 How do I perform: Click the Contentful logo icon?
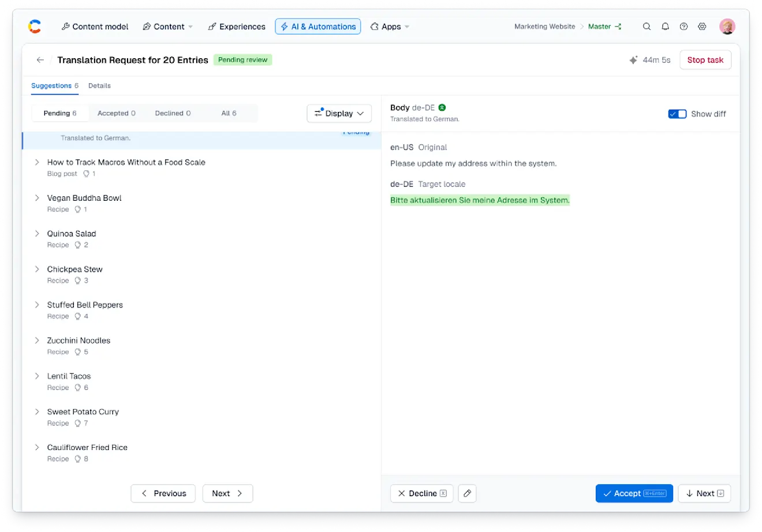[35, 27]
